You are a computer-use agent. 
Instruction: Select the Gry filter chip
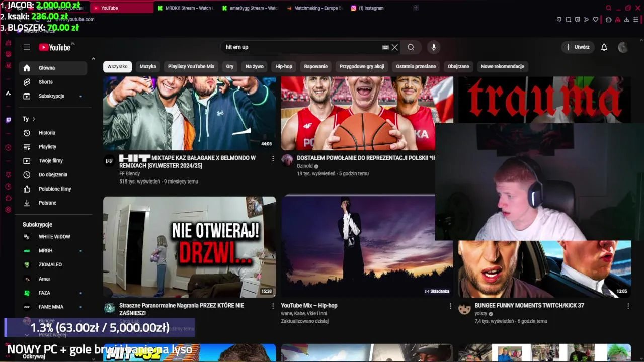[230, 66]
